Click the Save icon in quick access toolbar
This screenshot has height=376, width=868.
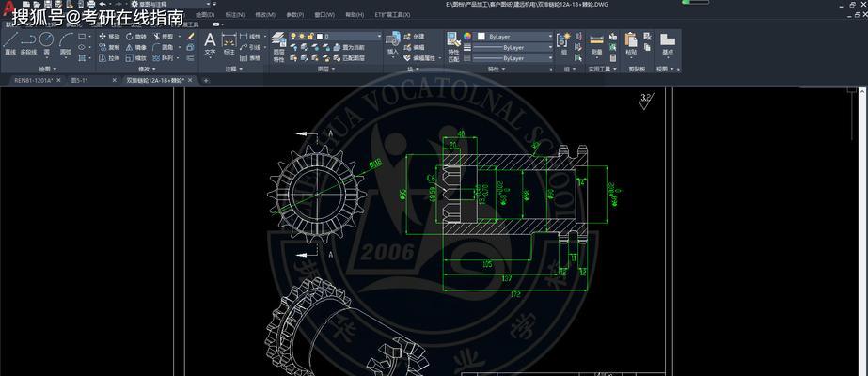(x=48, y=4)
